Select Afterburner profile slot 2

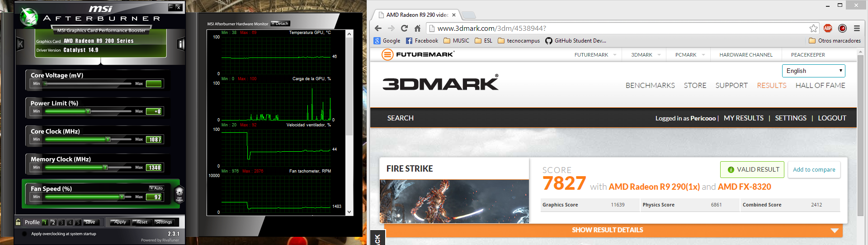[x=53, y=222]
